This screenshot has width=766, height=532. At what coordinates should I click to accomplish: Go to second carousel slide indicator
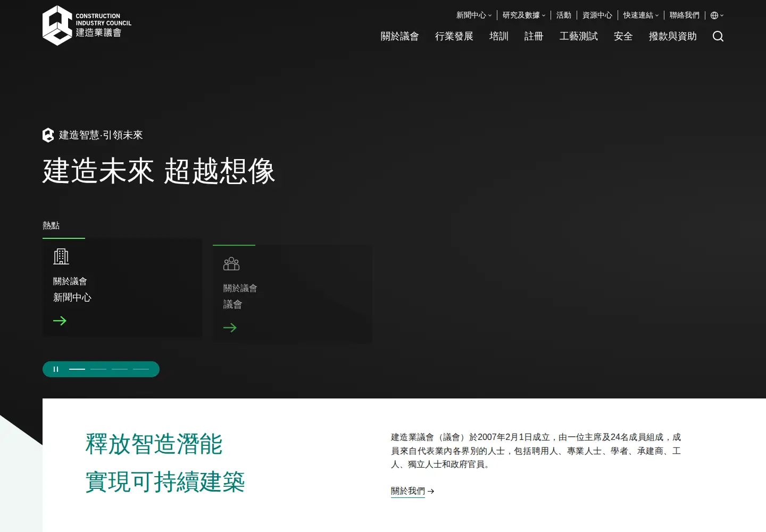click(x=98, y=369)
